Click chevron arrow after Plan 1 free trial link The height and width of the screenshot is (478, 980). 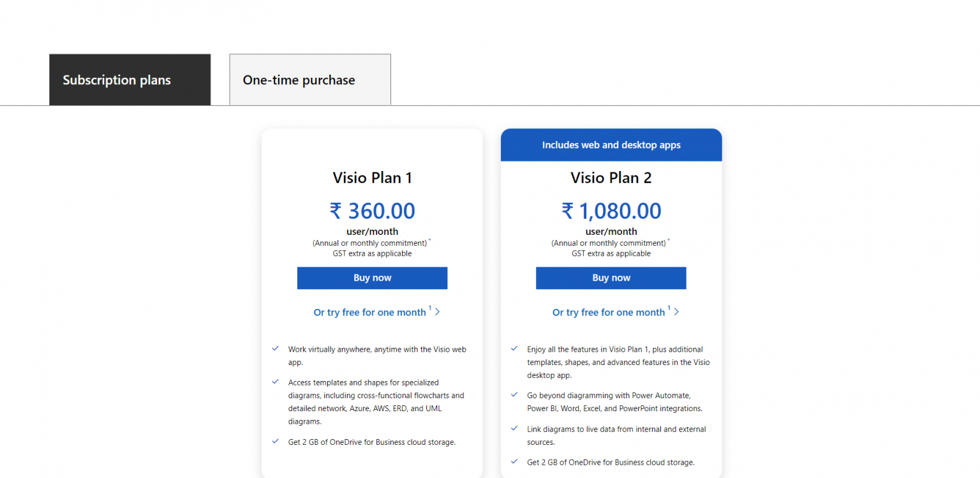click(438, 312)
